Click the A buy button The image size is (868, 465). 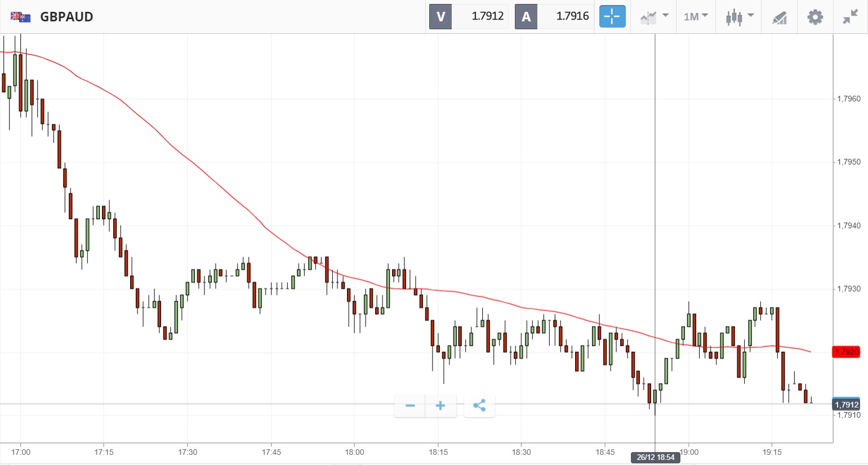pos(526,16)
